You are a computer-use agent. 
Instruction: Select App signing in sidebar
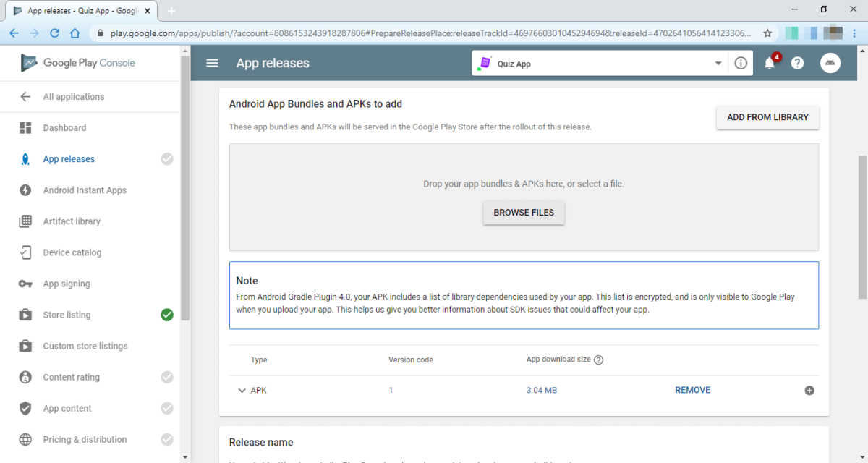(67, 284)
